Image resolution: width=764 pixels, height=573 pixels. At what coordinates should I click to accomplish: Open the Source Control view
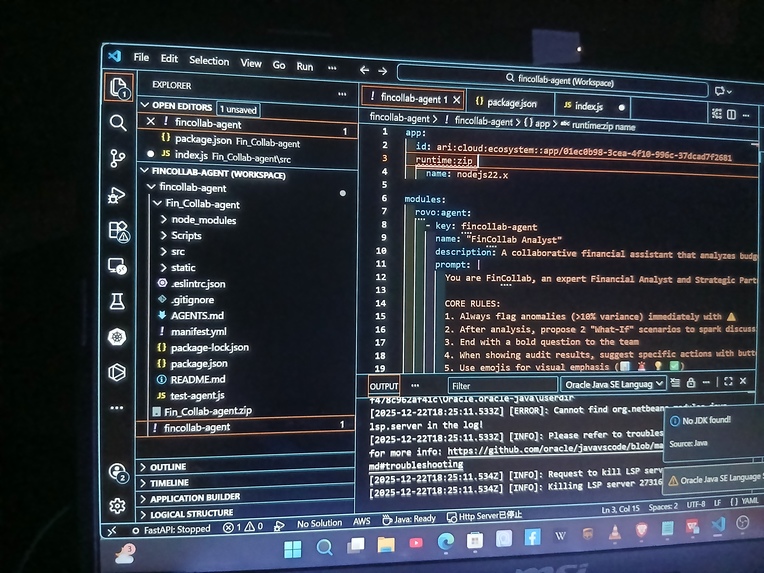click(117, 158)
